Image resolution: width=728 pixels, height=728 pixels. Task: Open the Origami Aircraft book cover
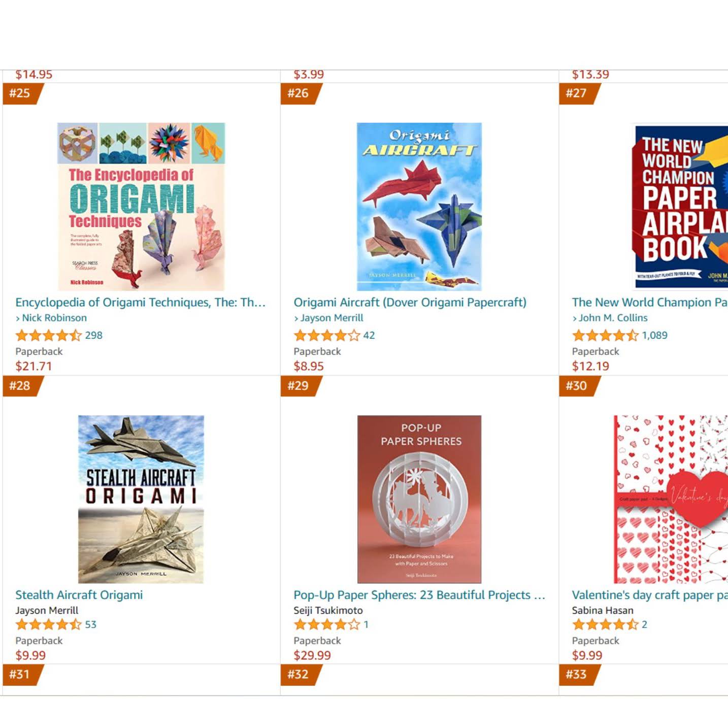point(419,206)
